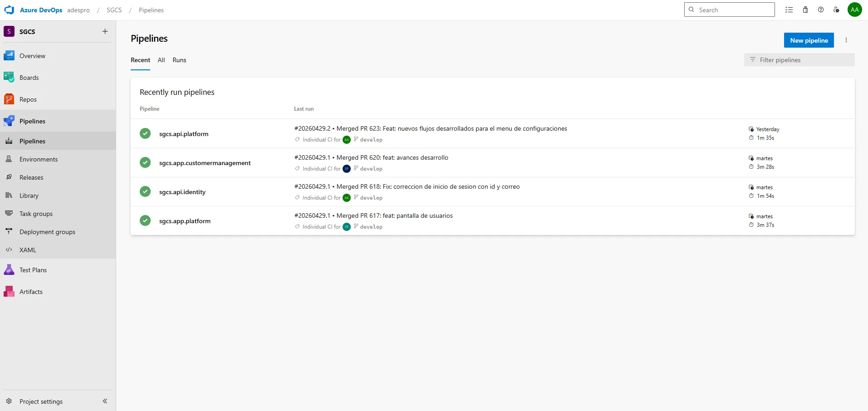Switch to the All tab
This screenshot has width=868, height=411.
coord(161,60)
